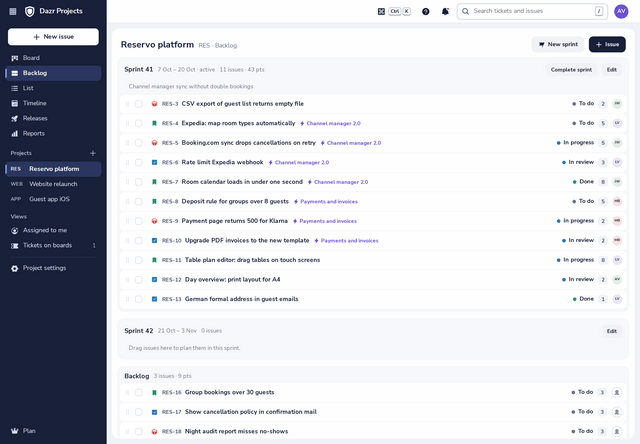Tick the checkbox for RES-11
This screenshot has height=444, width=640.
[x=139, y=260]
